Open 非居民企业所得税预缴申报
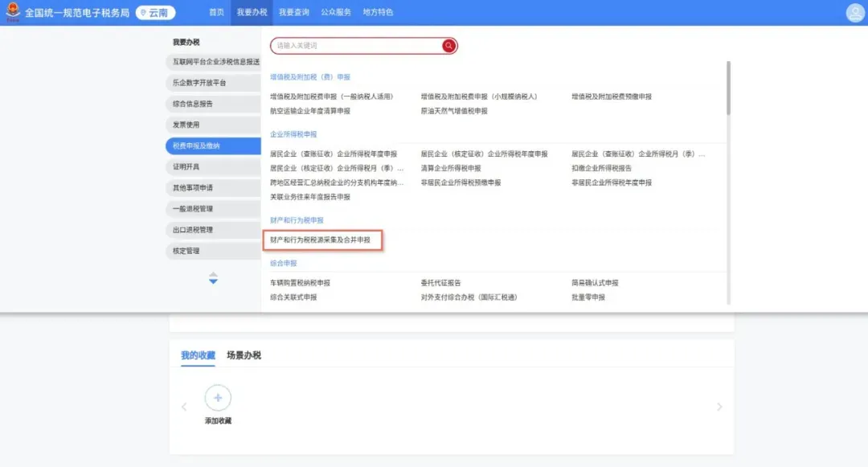 461,182
